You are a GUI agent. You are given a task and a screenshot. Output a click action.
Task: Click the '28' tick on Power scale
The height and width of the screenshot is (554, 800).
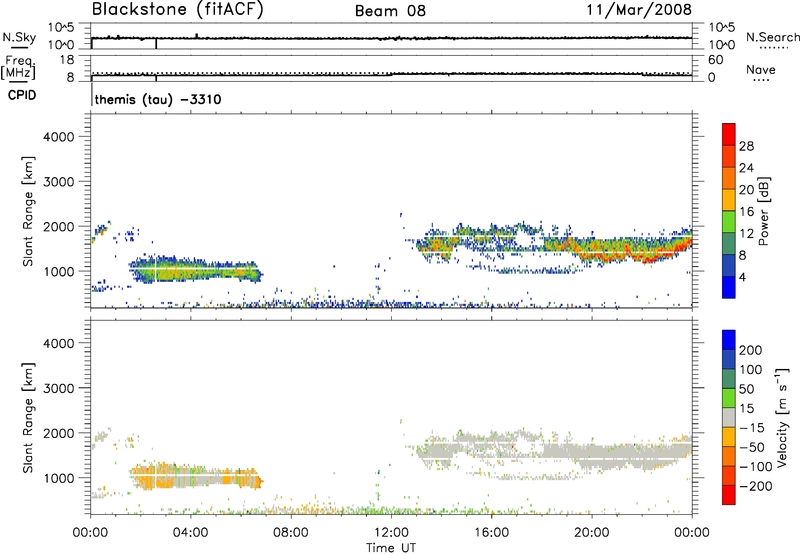(x=746, y=146)
